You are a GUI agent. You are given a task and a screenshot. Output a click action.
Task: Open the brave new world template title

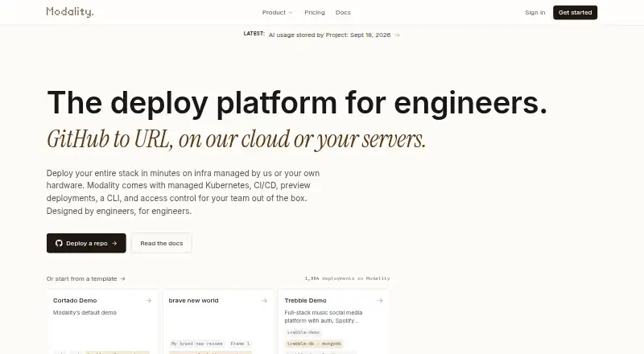193,300
